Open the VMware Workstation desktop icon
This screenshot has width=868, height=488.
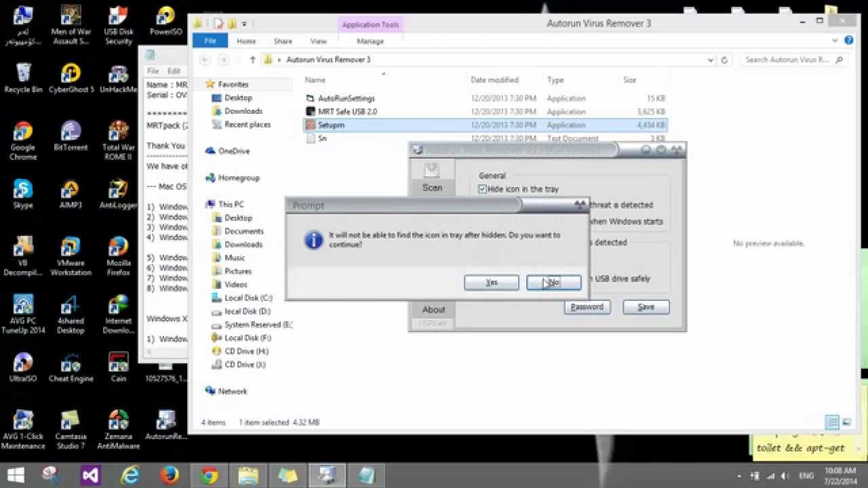tap(71, 256)
